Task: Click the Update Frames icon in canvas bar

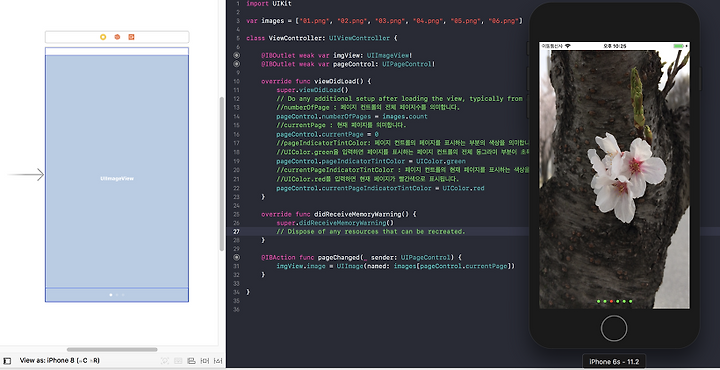Action: pos(165,361)
